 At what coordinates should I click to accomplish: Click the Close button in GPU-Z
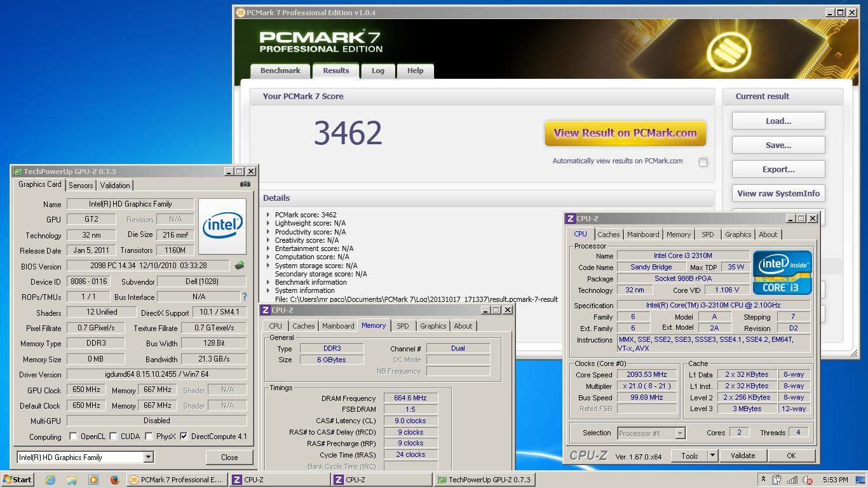(x=229, y=457)
